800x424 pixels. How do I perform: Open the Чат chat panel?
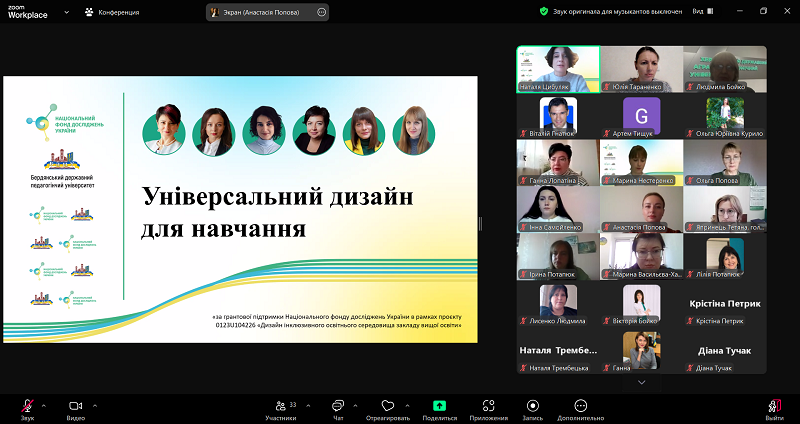point(338,410)
